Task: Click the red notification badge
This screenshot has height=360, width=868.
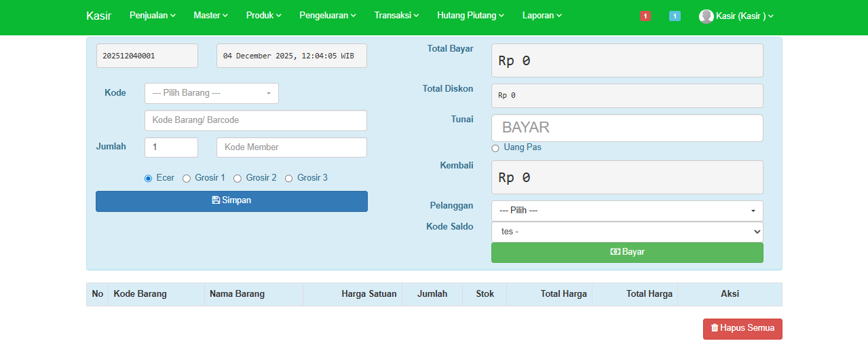Action: [645, 16]
